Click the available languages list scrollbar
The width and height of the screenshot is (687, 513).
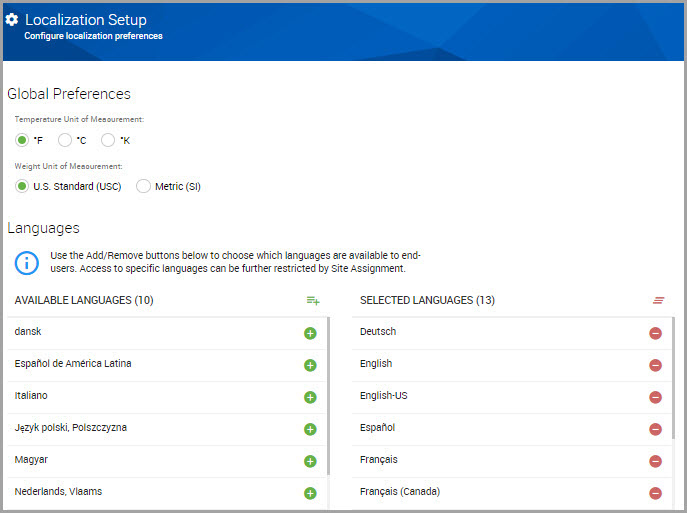coord(328,396)
